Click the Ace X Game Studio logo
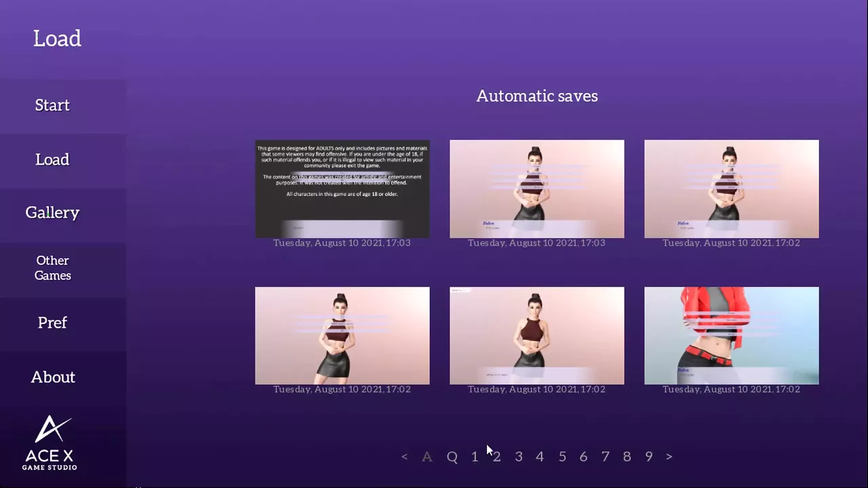The image size is (868, 488). pyautogui.click(x=50, y=443)
